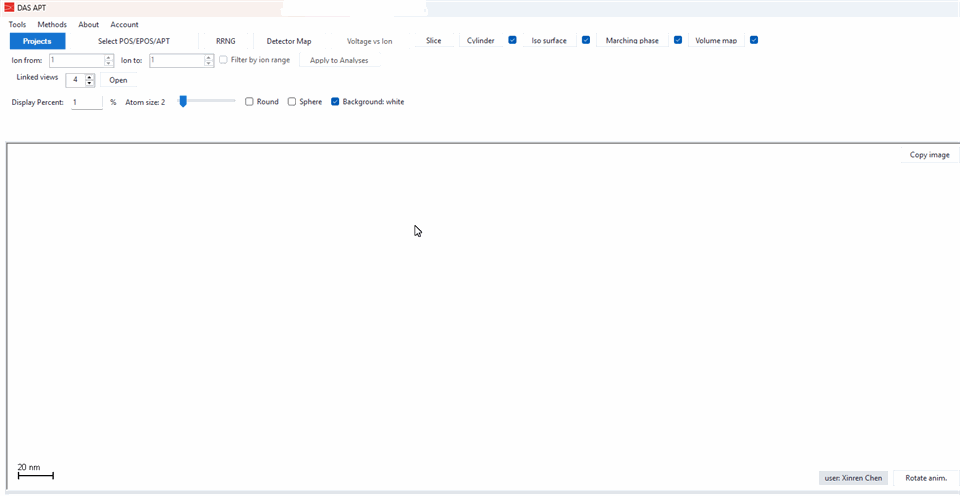Open the About menu

[x=89, y=24]
